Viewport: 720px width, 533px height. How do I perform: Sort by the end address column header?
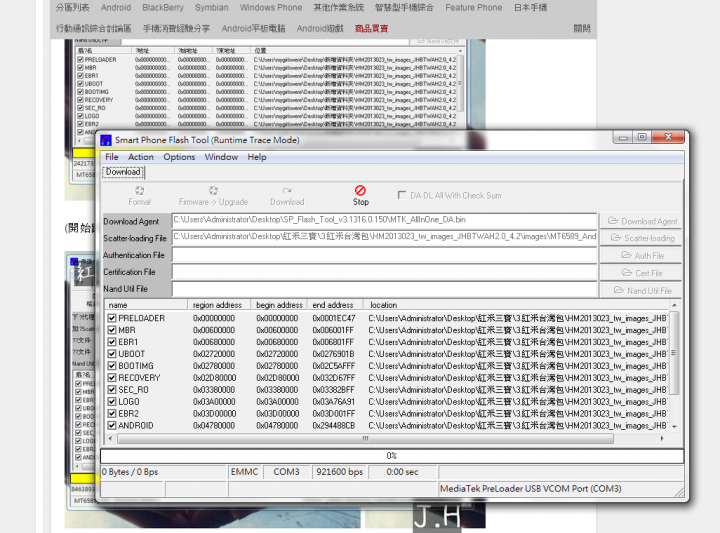[x=335, y=305]
